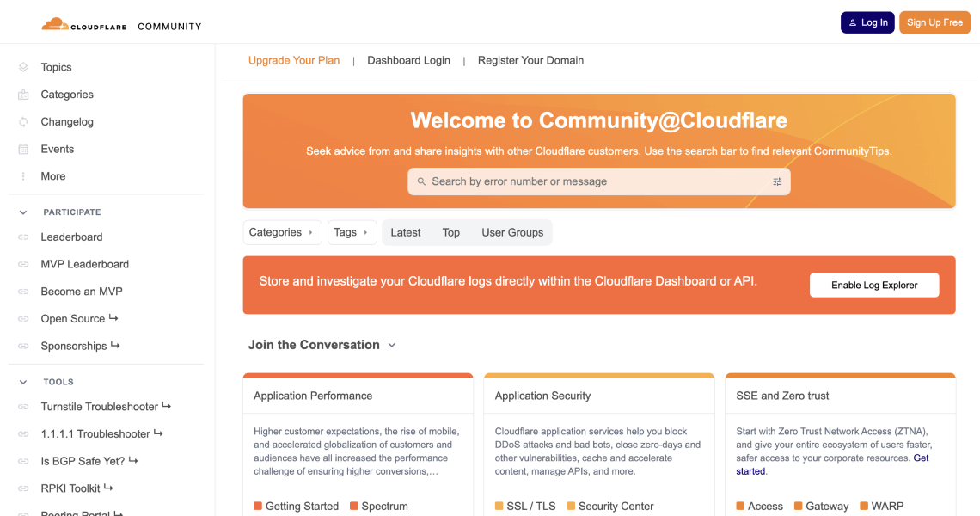Image resolution: width=980 pixels, height=516 pixels.
Task: Click the Sign Up Free button
Action: click(x=934, y=22)
